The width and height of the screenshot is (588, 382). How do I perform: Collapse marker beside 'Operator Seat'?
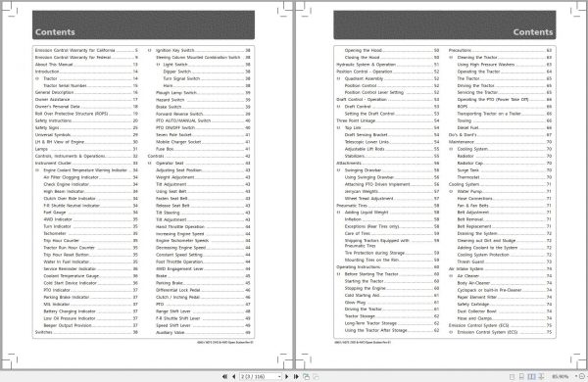click(150, 163)
